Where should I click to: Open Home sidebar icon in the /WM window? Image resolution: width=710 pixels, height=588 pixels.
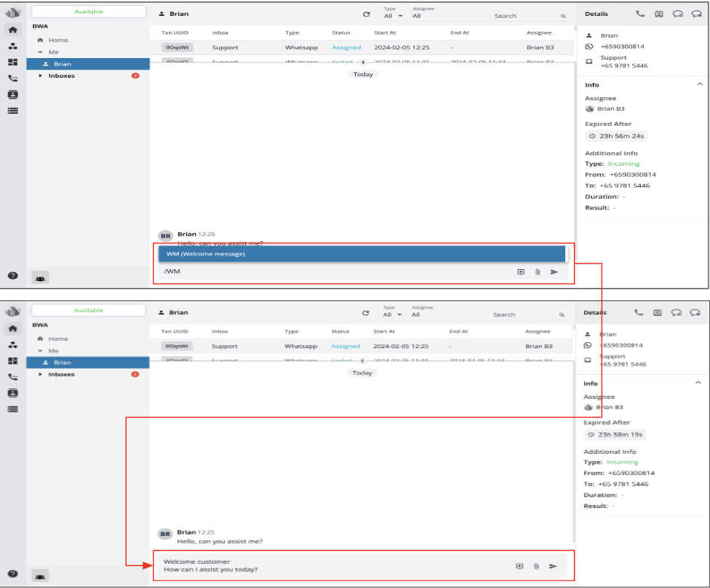tap(13, 30)
